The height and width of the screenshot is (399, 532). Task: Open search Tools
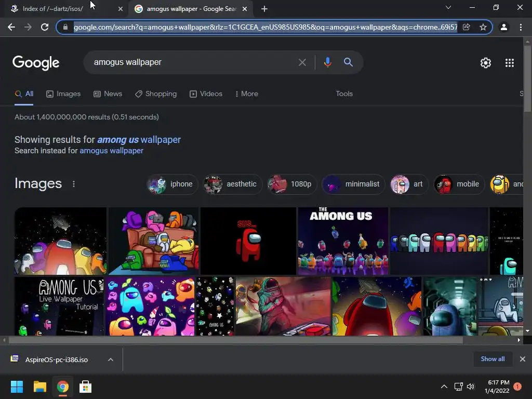point(344,94)
